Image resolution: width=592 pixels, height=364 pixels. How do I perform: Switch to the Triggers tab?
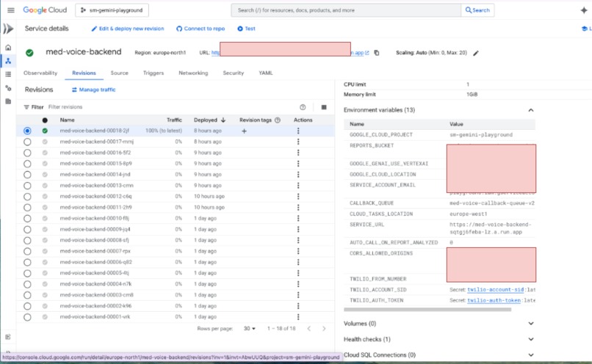pos(154,73)
